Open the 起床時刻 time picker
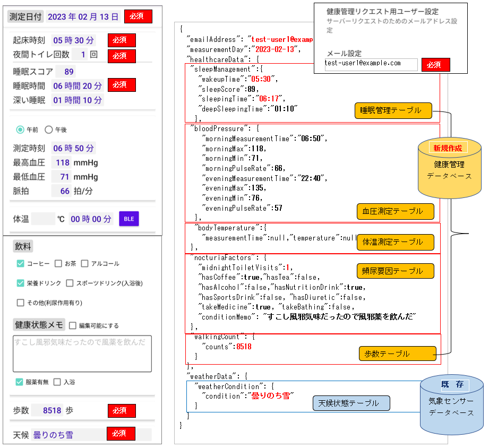This screenshot has width=489, height=448. [x=73, y=40]
